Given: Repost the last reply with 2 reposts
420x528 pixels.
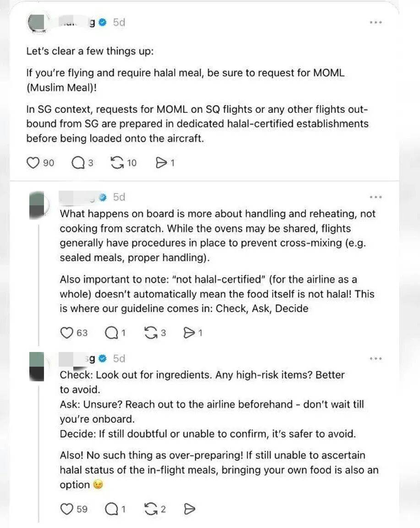Looking at the screenshot, I should (x=151, y=509).
